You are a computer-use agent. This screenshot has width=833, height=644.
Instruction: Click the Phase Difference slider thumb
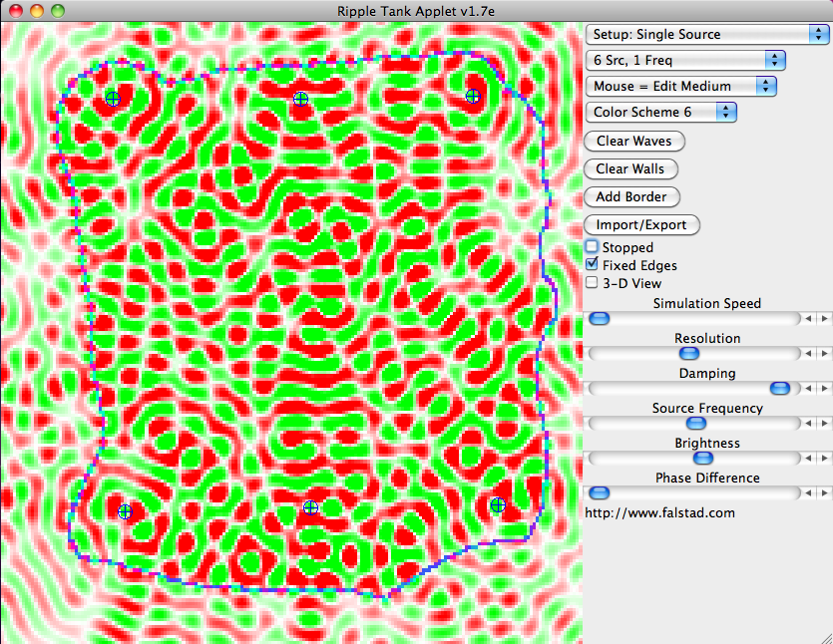(x=600, y=493)
